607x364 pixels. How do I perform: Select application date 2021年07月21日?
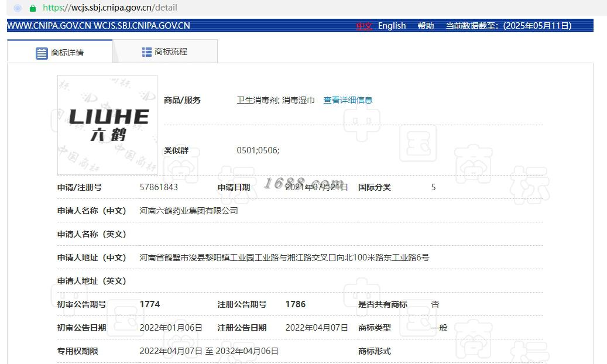pos(316,187)
